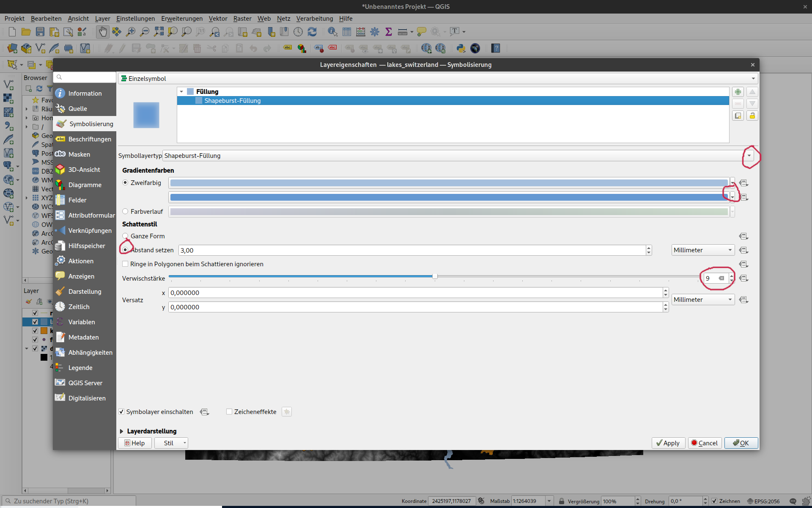
Task: Enable Ringe in Polygonen ignorieren checkbox
Action: pyautogui.click(x=126, y=264)
